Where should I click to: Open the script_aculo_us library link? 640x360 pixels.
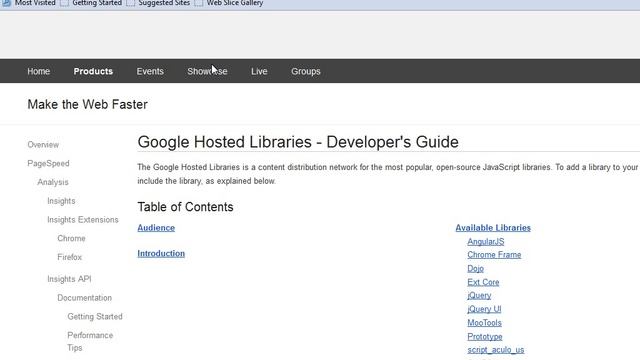click(x=496, y=350)
